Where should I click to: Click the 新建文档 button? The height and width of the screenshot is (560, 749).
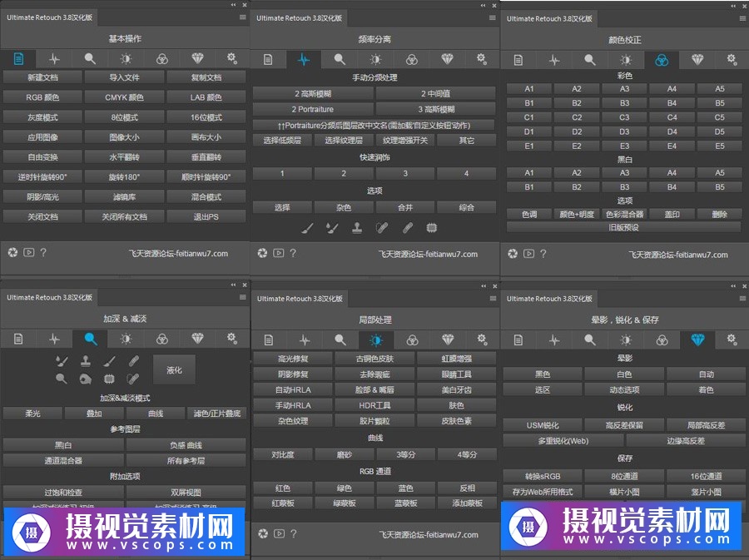click(43, 77)
